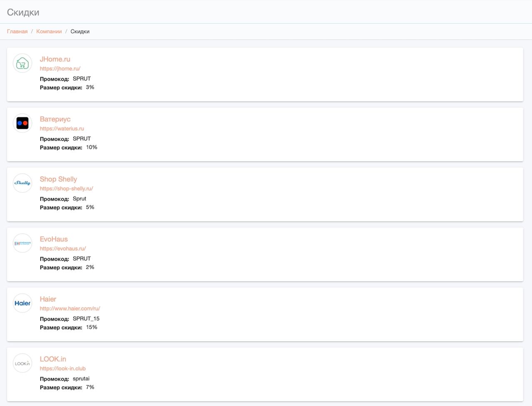532x406 pixels.
Task: Select the 10% discount value
Action: pyautogui.click(x=91, y=148)
